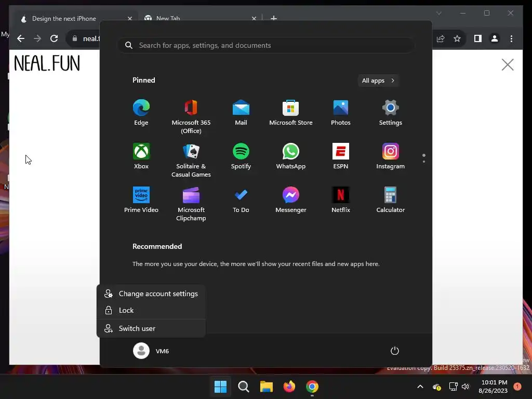The height and width of the screenshot is (399, 532).
Task: Click the Windows Start button on taskbar
Action: click(220, 387)
